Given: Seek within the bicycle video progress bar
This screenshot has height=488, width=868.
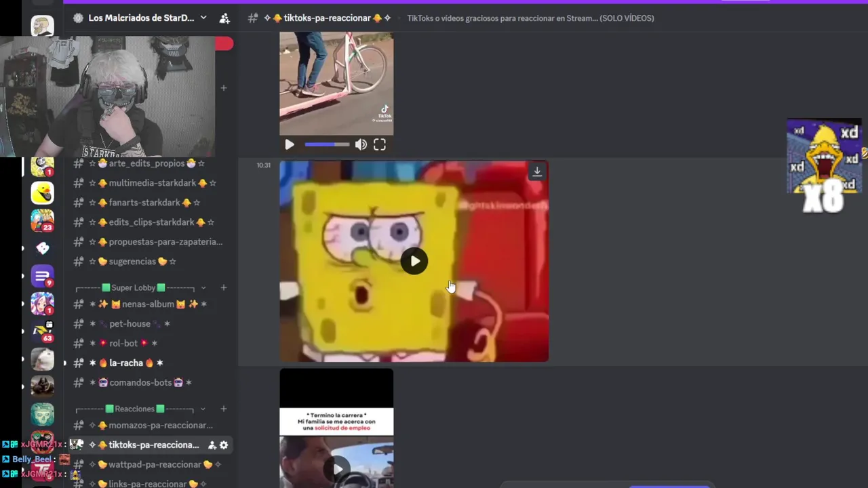Looking at the screenshot, I should click(x=327, y=144).
